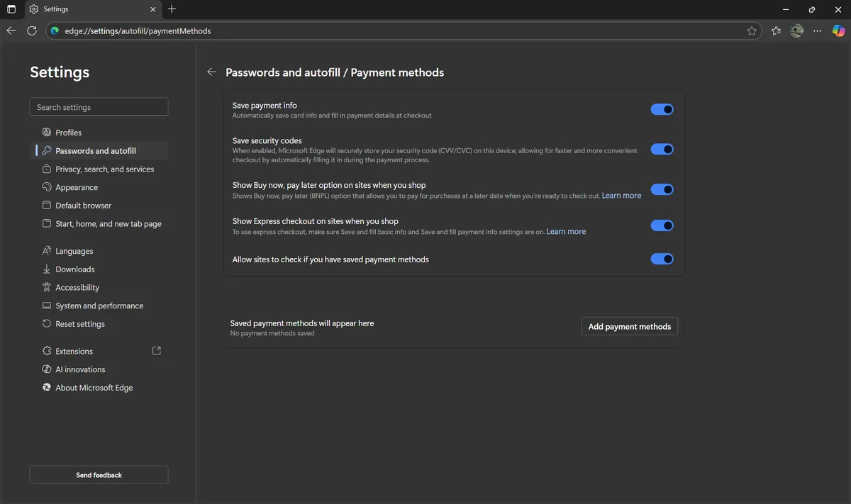Open the Favorites list icon
This screenshot has height=504, width=851.
tap(776, 31)
